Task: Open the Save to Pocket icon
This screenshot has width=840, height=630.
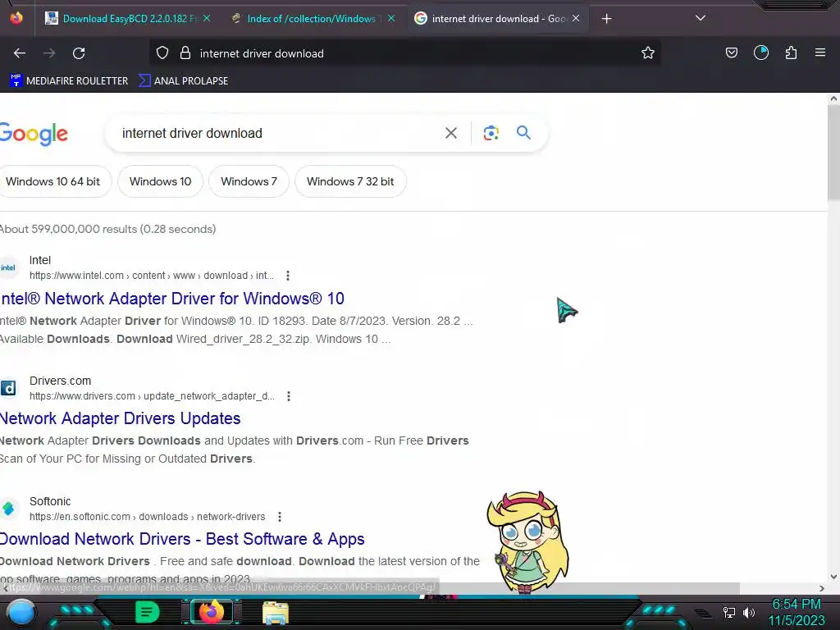Action: tap(731, 52)
